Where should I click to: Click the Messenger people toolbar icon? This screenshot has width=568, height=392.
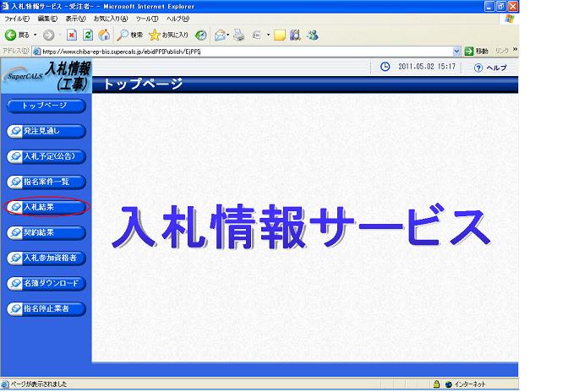(312, 35)
